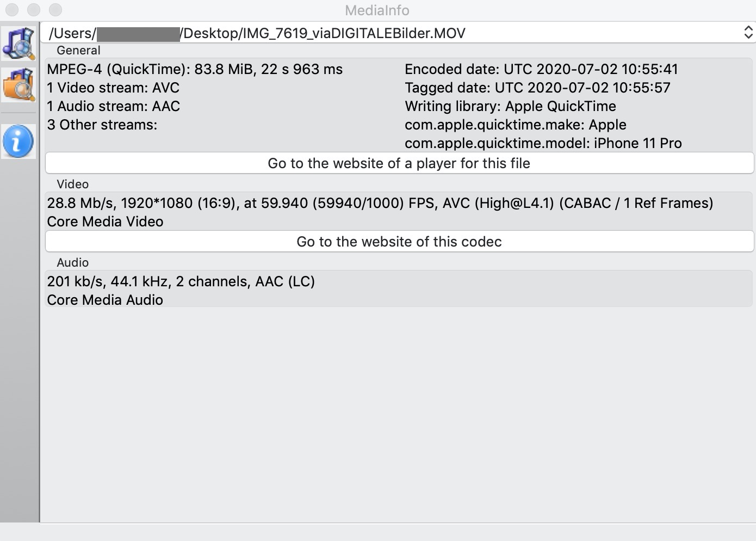This screenshot has height=541, width=756.
Task: Click the 201 kb/s audio details line
Action: coord(181,282)
